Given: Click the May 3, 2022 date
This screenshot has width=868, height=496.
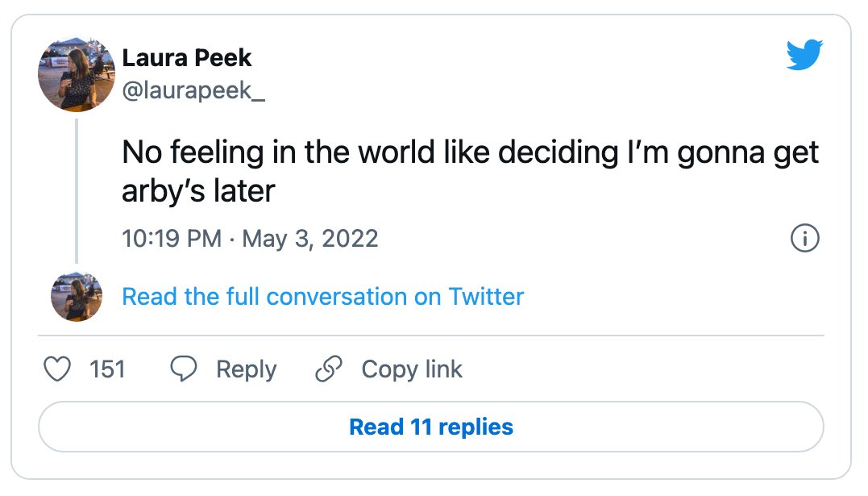Looking at the screenshot, I should [310, 239].
